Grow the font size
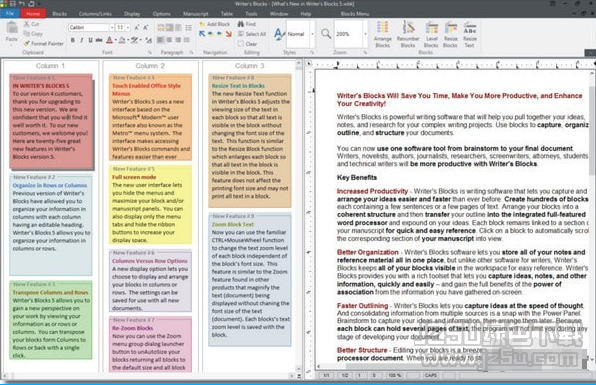This screenshot has height=385, width=596. [x=137, y=27]
